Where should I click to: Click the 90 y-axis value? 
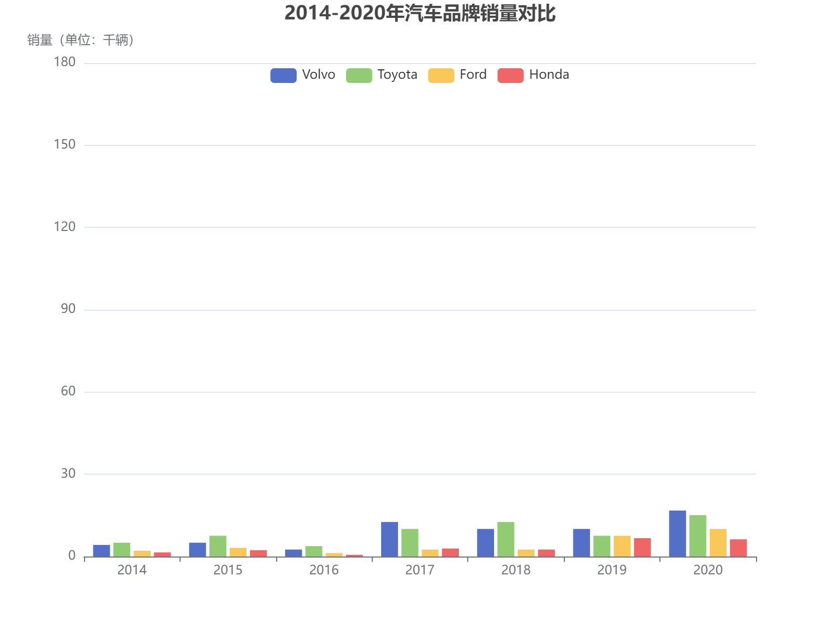[68, 309]
